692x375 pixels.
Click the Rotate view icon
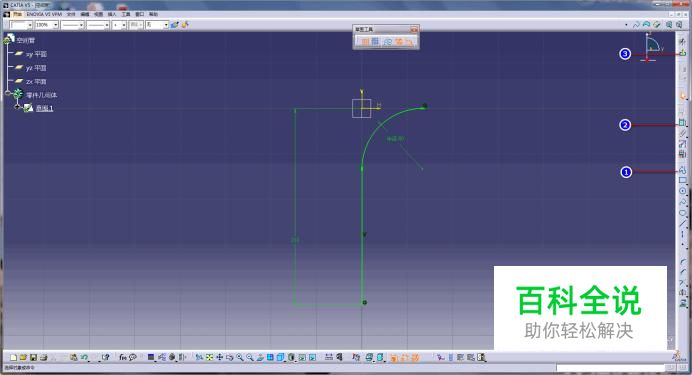click(229, 357)
